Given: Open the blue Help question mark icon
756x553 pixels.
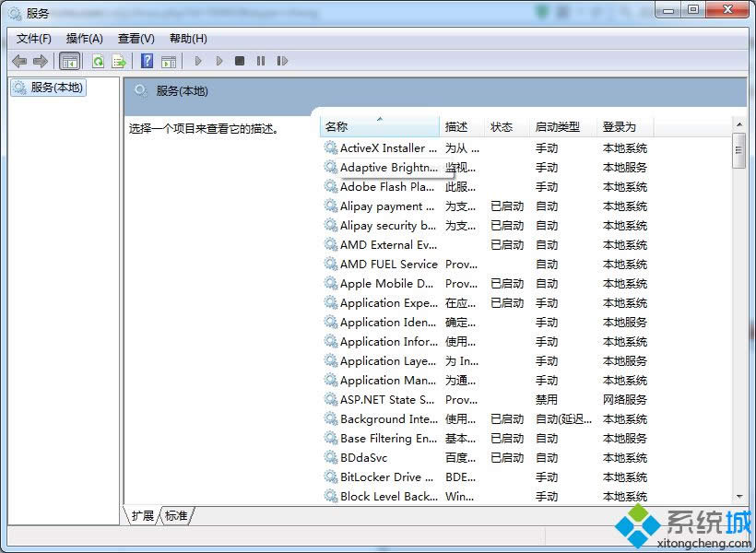Looking at the screenshot, I should (x=148, y=61).
